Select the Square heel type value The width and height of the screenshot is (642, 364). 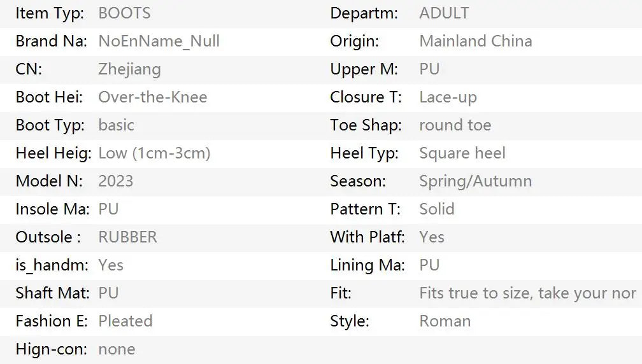pos(462,153)
